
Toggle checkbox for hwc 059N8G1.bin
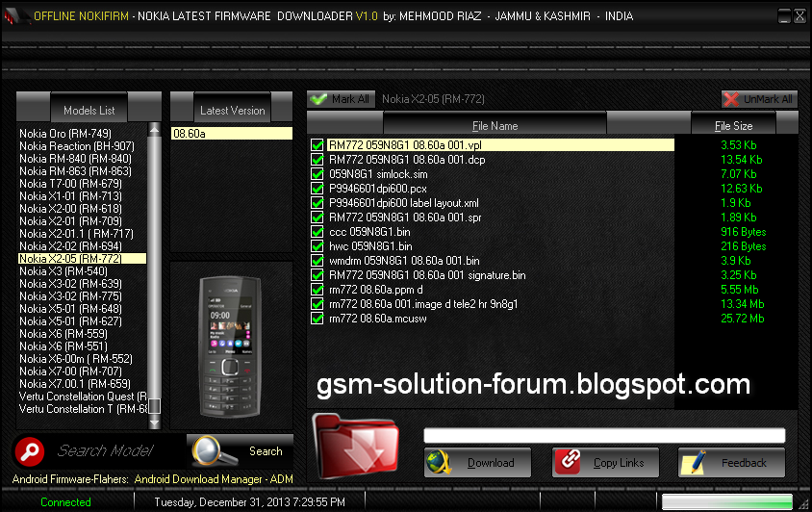coord(317,246)
